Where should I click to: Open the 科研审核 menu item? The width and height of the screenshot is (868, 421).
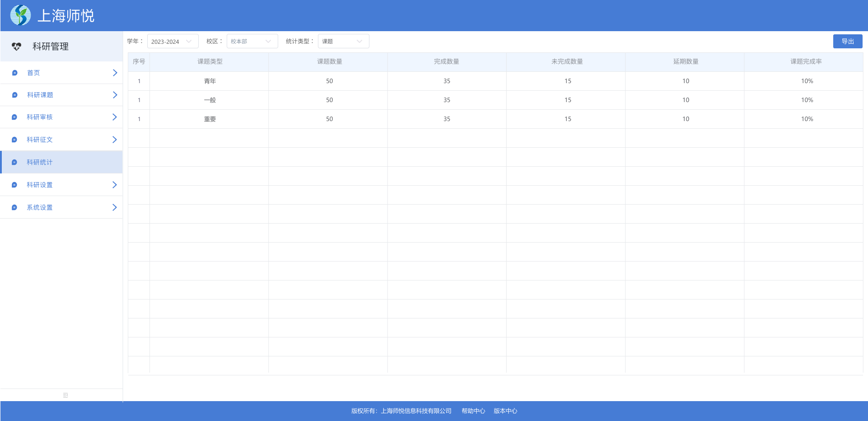coord(40,117)
